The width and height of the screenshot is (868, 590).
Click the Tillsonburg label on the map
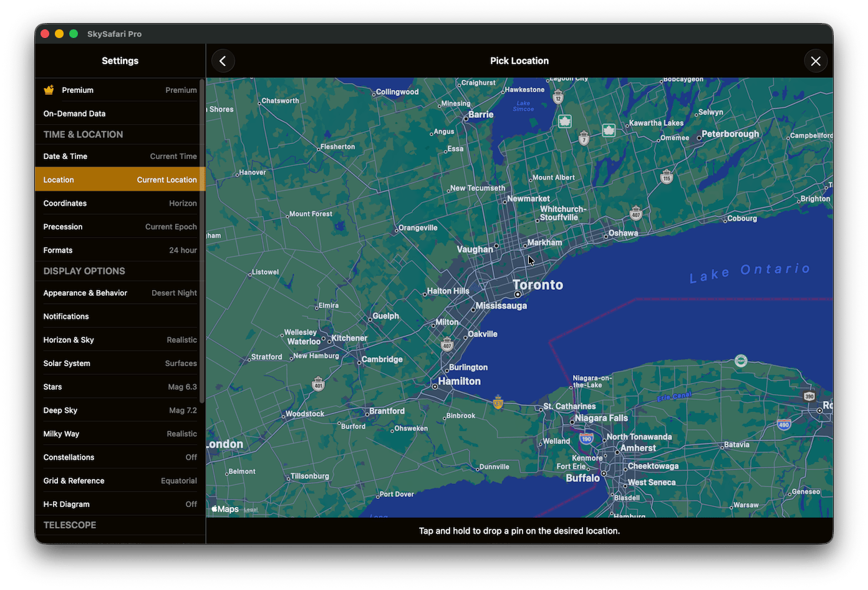(x=310, y=476)
